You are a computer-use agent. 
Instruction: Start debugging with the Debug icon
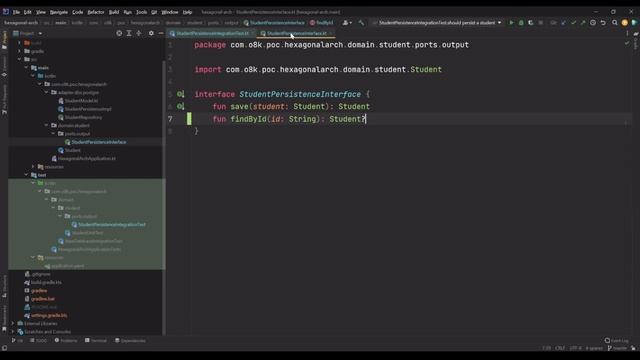point(521,23)
